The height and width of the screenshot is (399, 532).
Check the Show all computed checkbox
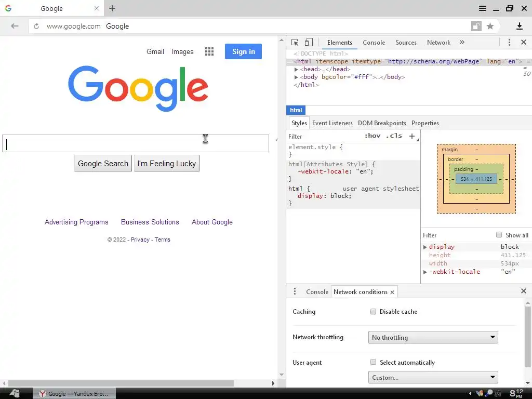point(499,235)
